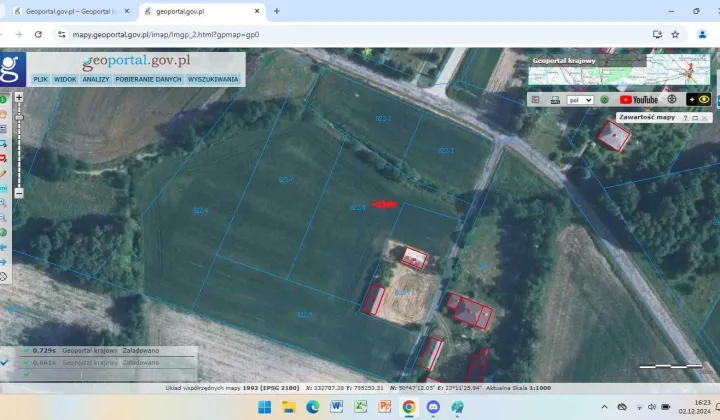Click the zoom level slider handle
The width and height of the screenshot is (720, 420).
tap(19, 118)
